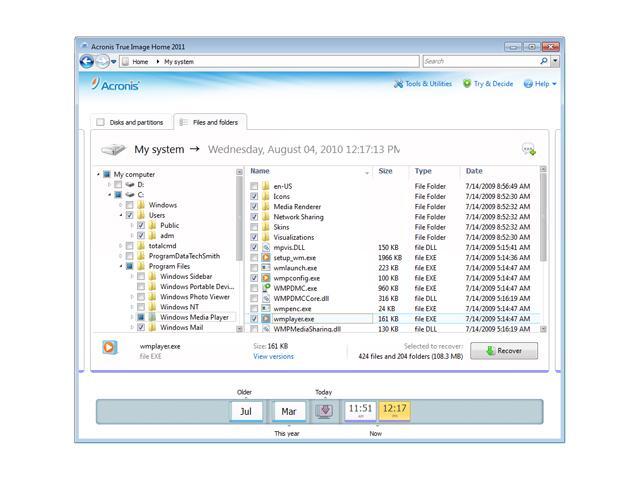Open the Help menu
This screenshot has height=480, width=640.
tap(540, 84)
